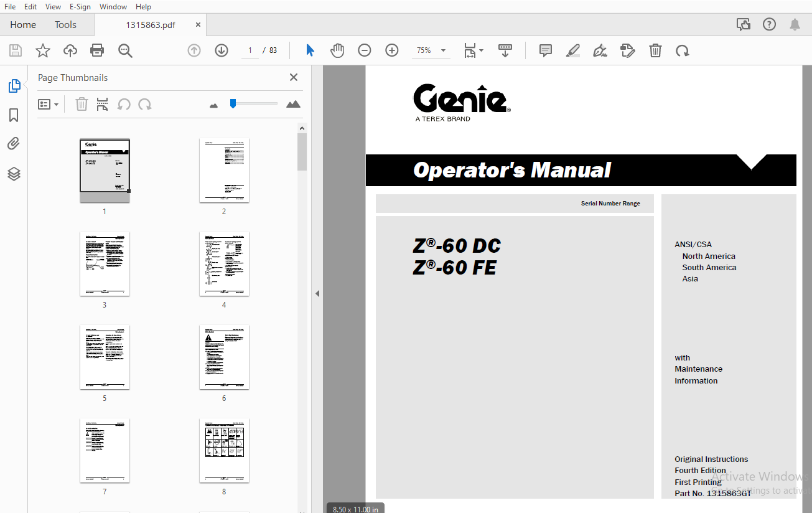Screen dimensions: 812x513
Task: Open the Sign document pen tool
Action: 600,50
